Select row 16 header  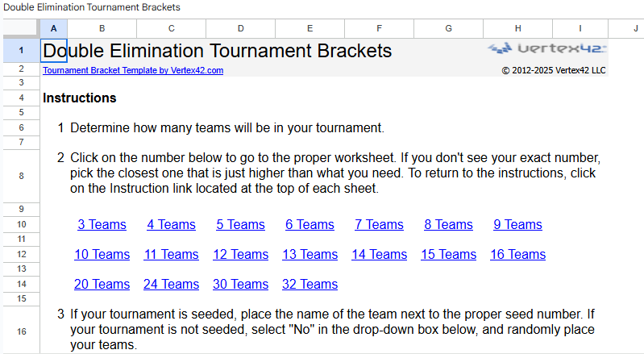[x=20, y=331]
